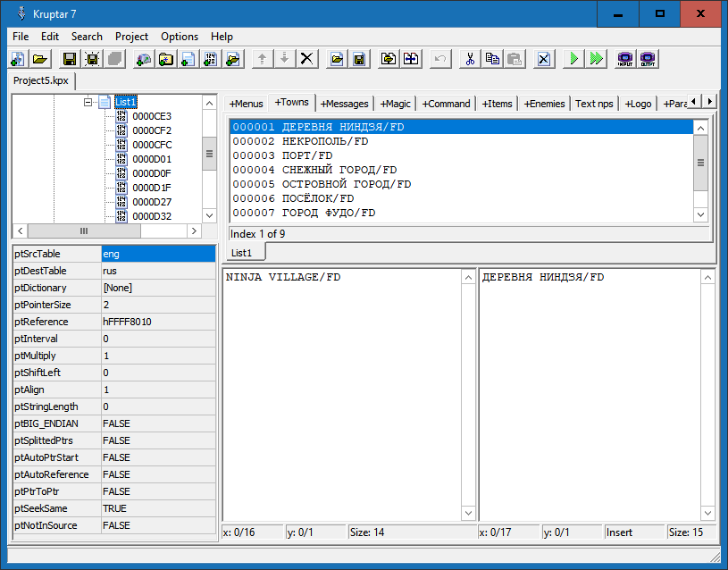Click the tree panel horizontal scrollbar thumb
The image size is (728, 570).
[x=84, y=231]
